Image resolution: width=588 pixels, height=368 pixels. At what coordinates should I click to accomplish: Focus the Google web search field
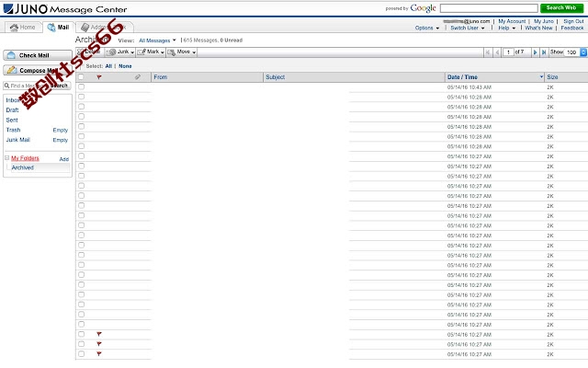[489, 8]
